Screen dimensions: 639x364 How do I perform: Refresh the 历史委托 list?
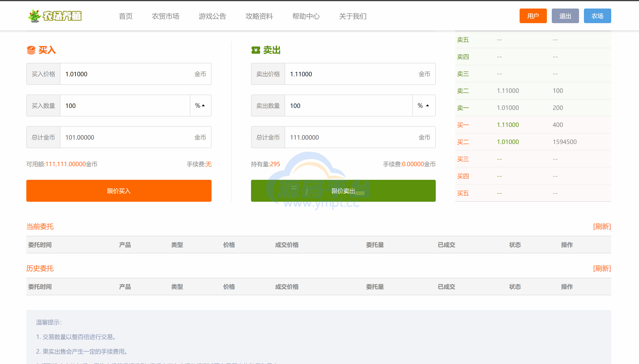[602, 268]
